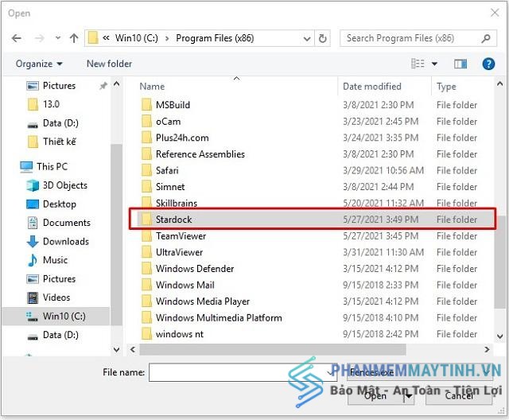Viewport: 509px width, 420px height.
Task: Click the Open button
Action: pos(375,396)
